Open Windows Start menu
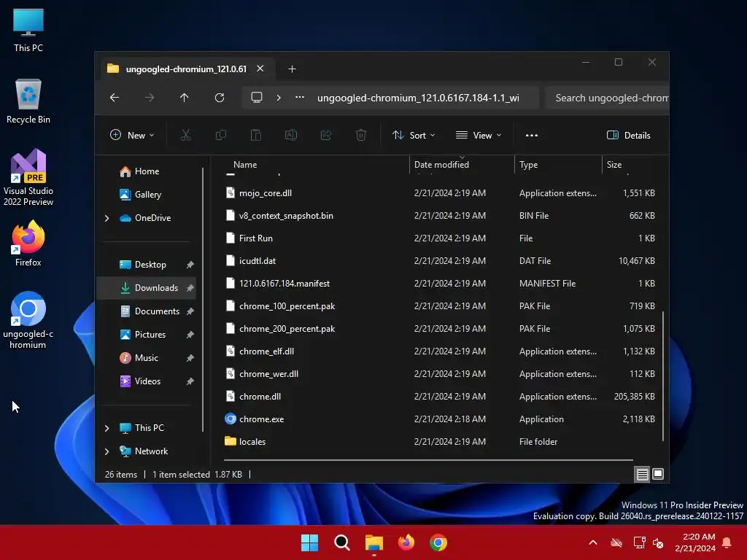Viewport: 747px width, 560px height. point(309,542)
